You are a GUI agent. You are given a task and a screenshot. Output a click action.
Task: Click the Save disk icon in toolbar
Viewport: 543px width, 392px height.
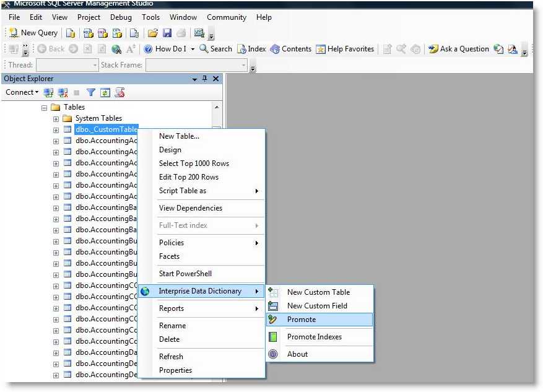click(167, 33)
